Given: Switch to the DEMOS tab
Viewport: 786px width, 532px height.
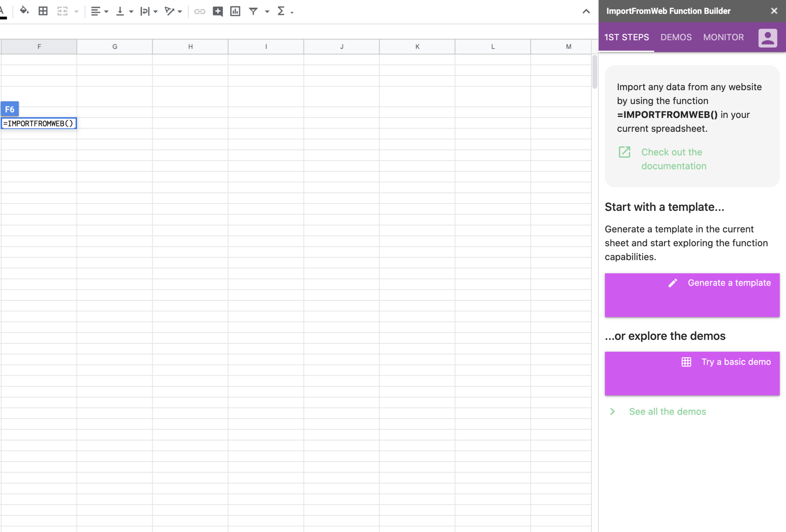Looking at the screenshot, I should [676, 37].
